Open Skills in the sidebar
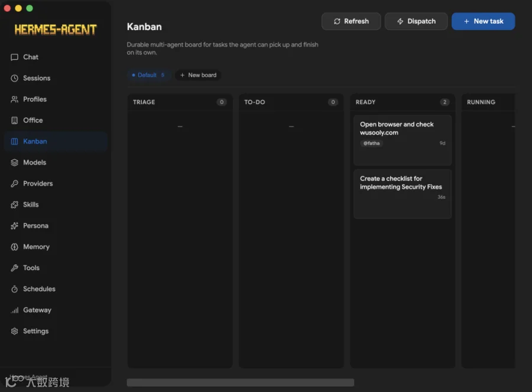Viewport: 532px width, 392px height. click(56, 205)
